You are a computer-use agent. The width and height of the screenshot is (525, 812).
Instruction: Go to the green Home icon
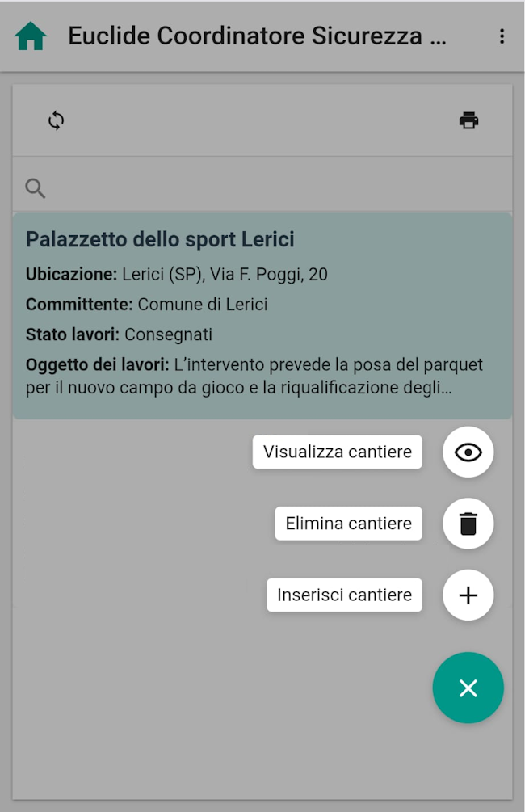pos(31,36)
